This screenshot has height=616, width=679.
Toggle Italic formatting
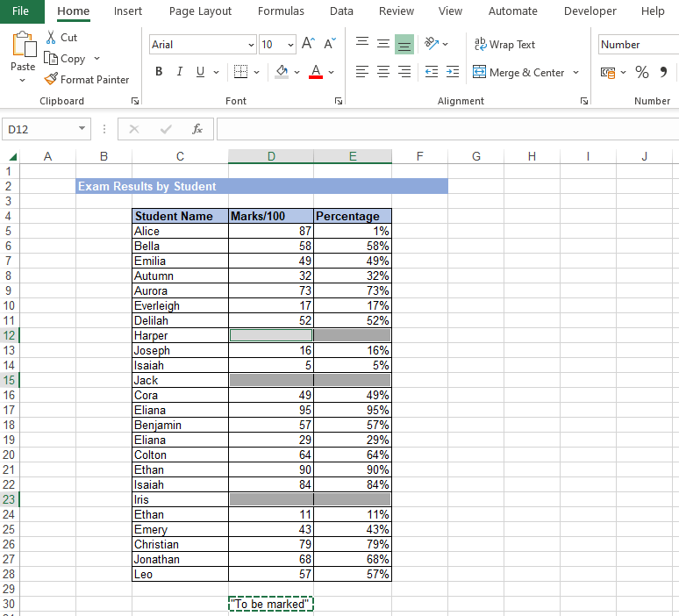click(180, 72)
